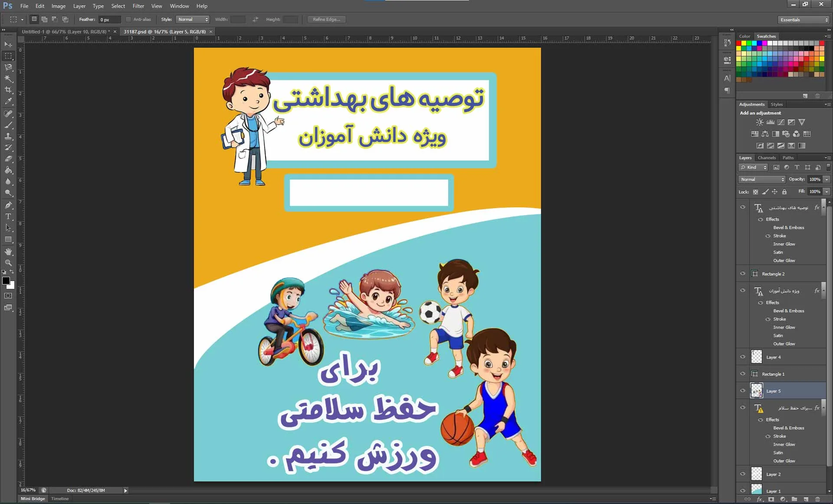Toggle the Anti-alias checkbox
This screenshot has width=833, height=504.
click(128, 20)
